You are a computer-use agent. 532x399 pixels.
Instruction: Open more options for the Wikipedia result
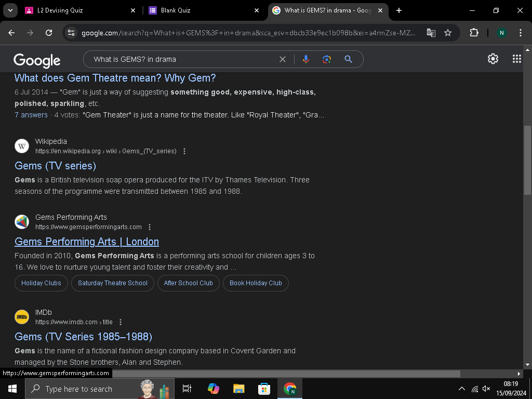[184, 151]
